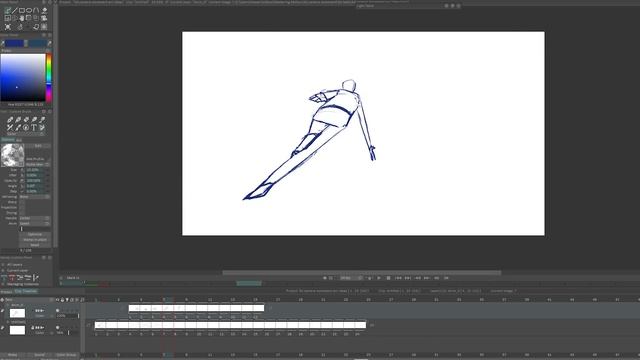Play the animation
The image size is (640, 360).
pos(378,278)
